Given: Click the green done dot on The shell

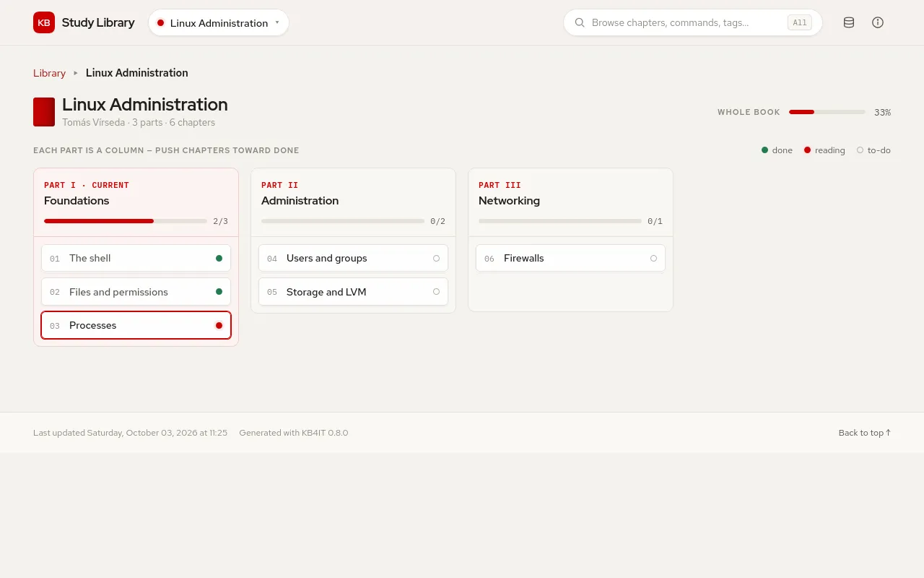Looking at the screenshot, I should click(x=219, y=258).
